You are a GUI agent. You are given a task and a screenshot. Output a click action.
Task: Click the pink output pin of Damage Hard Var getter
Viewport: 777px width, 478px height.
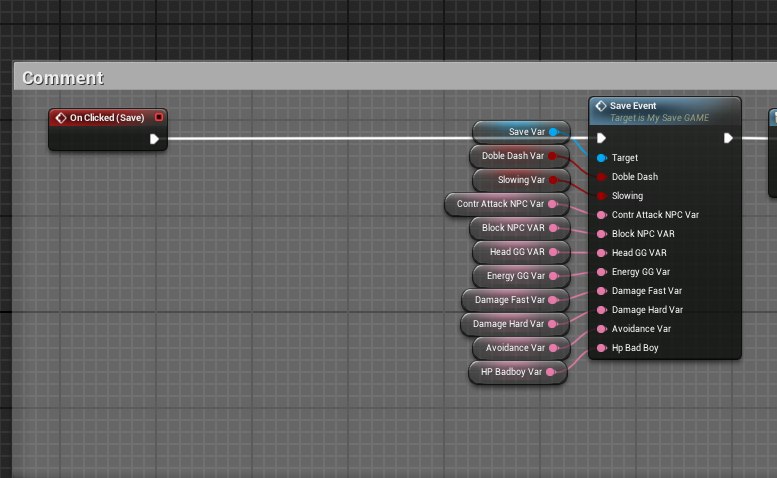(x=553, y=324)
